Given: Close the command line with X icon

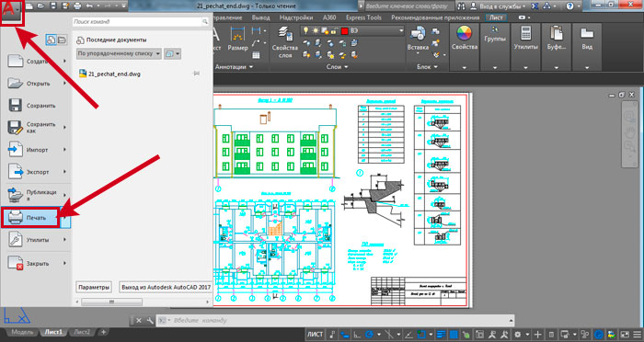Looking at the screenshot, I should pyautogui.click(x=139, y=320).
